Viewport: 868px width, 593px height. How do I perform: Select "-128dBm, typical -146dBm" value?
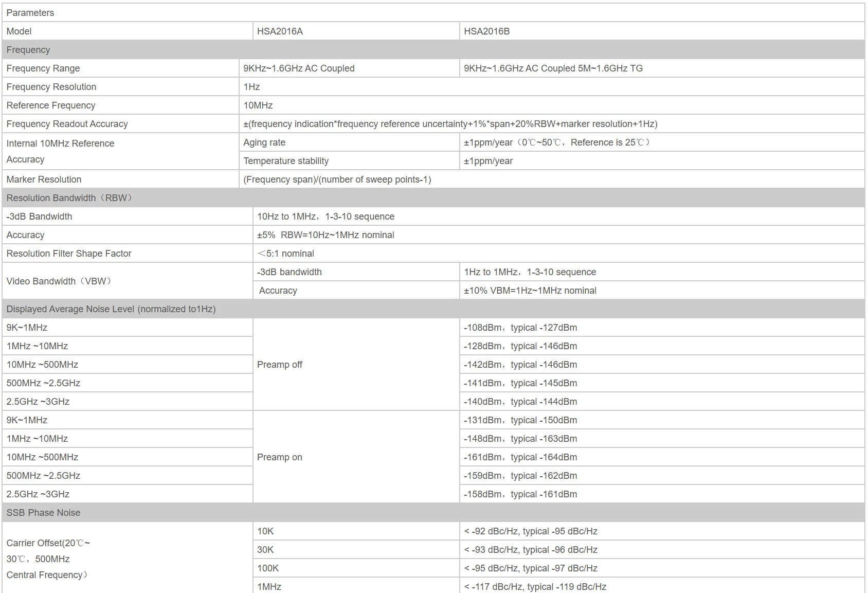pos(520,346)
